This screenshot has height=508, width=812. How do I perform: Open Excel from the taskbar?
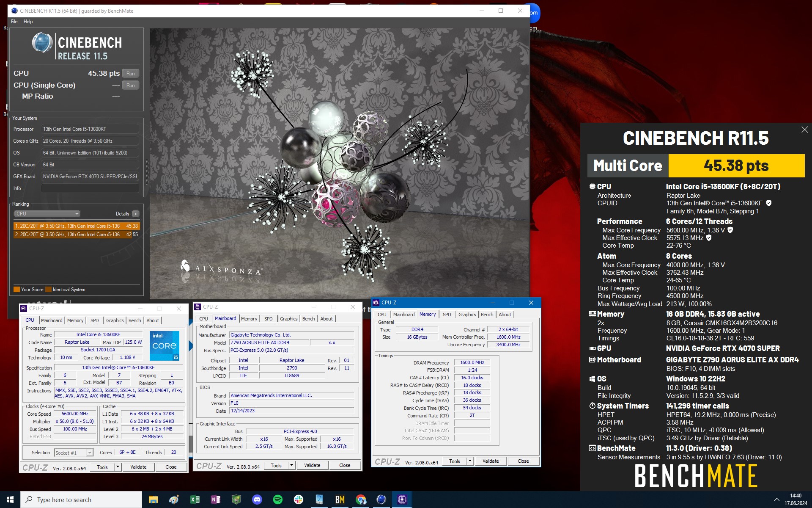coord(195,500)
